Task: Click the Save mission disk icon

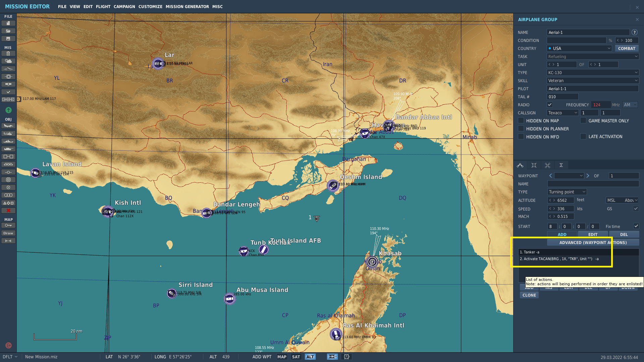Action: point(8,39)
